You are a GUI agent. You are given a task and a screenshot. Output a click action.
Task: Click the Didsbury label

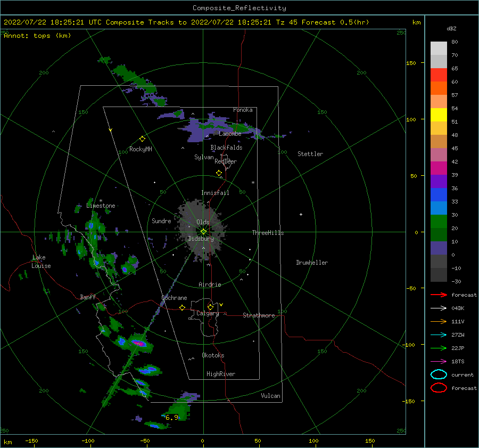[201, 239]
